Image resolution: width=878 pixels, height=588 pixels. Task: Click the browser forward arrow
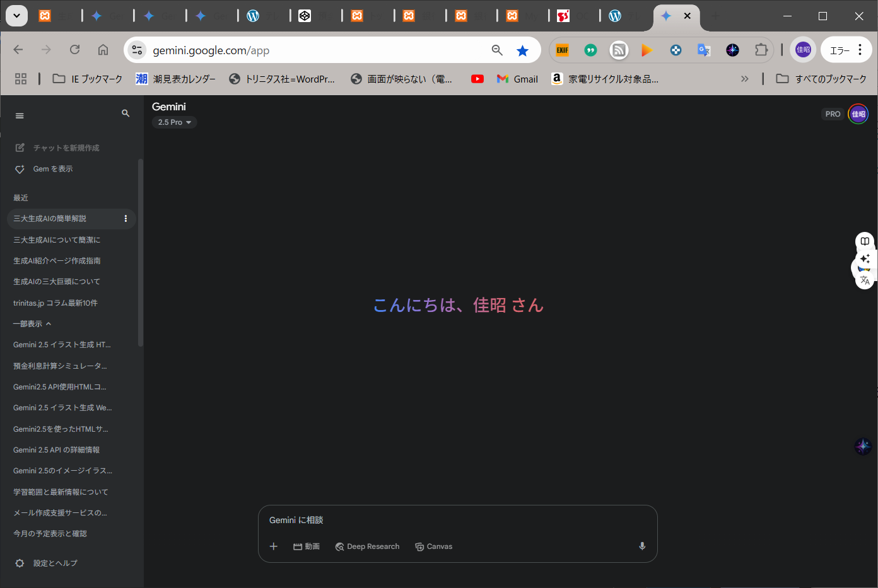46,50
